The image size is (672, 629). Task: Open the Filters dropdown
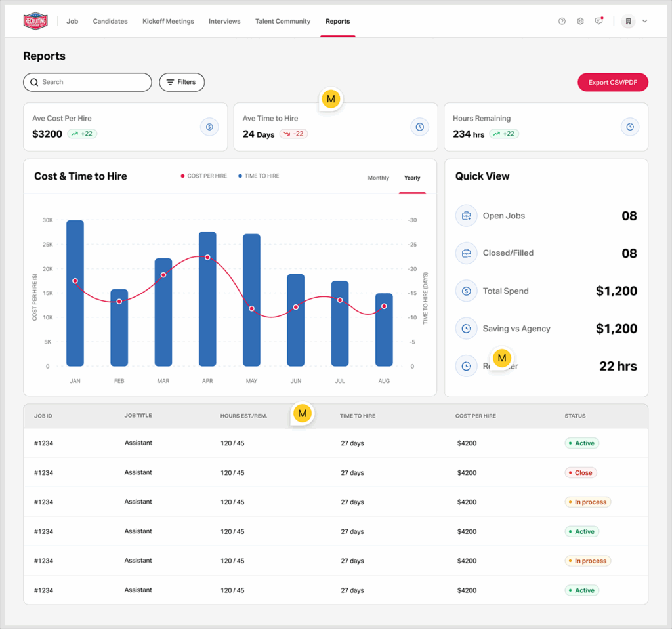coord(182,82)
